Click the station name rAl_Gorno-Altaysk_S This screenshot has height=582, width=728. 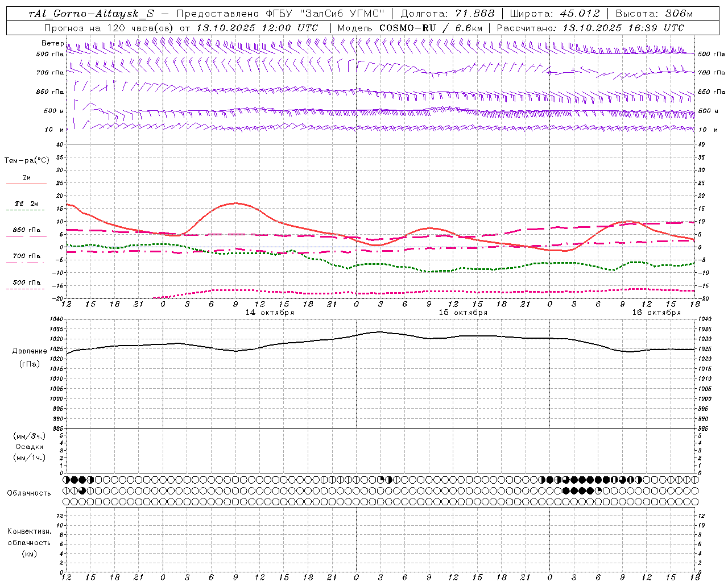tap(91, 14)
